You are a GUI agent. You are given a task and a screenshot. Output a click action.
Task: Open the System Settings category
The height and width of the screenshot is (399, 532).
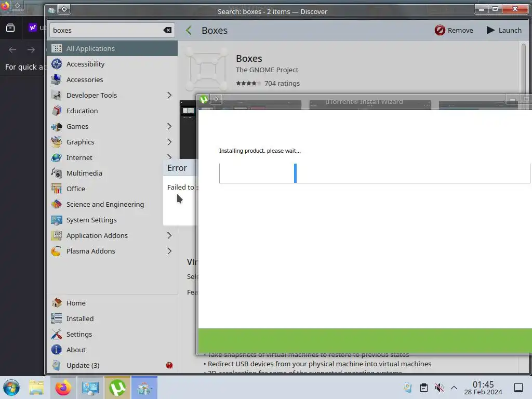(105, 220)
